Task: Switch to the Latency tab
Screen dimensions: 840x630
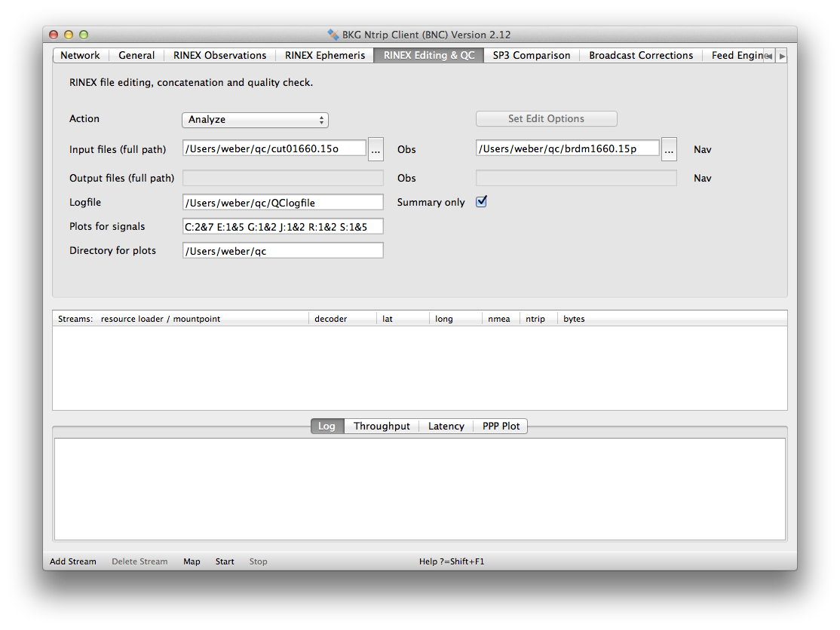Action: (446, 427)
